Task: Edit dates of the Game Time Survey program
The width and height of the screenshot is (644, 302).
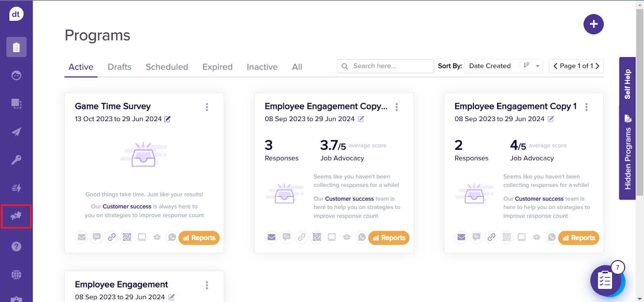Action: coord(167,119)
